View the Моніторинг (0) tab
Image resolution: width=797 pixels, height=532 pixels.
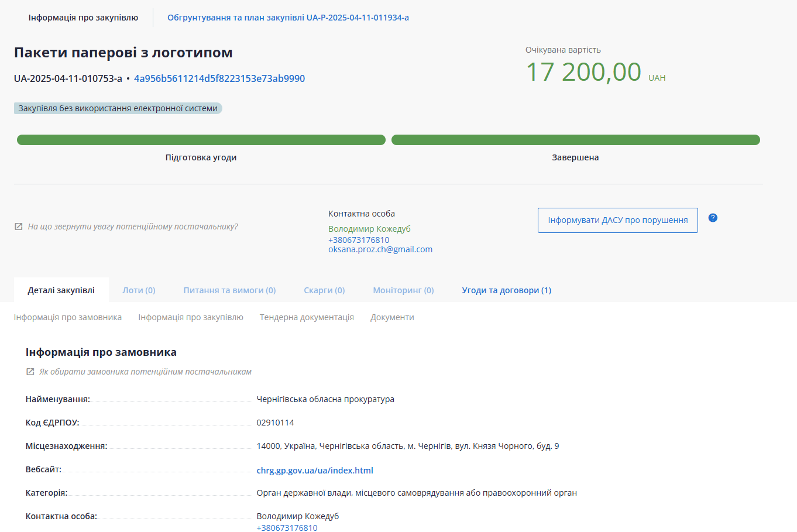[x=403, y=290]
